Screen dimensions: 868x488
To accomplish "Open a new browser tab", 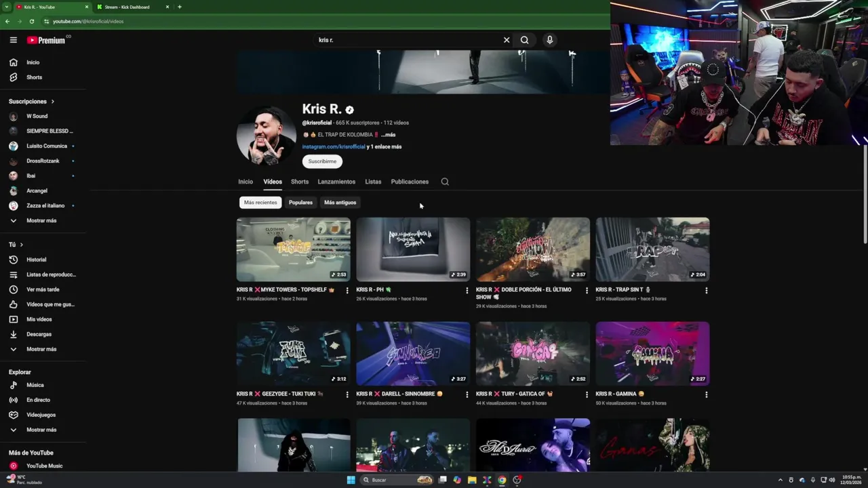I will point(179,7).
